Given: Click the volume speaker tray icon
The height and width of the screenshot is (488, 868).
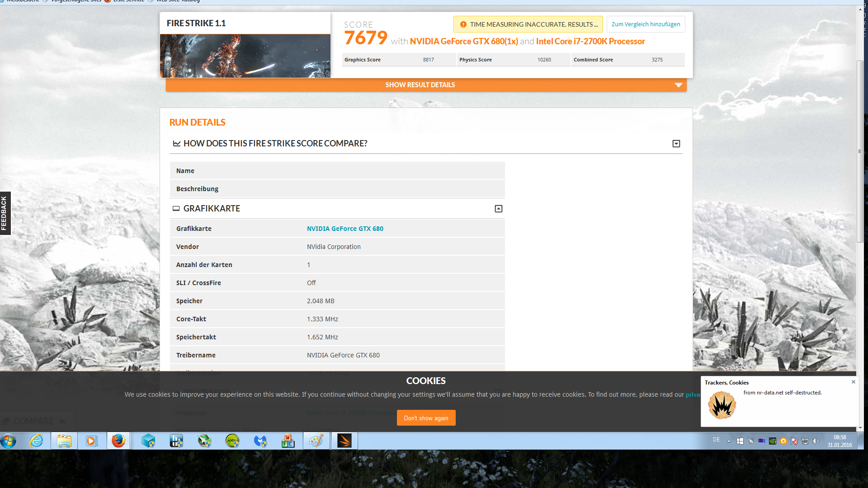Looking at the screenshot, I should point(816,441).
